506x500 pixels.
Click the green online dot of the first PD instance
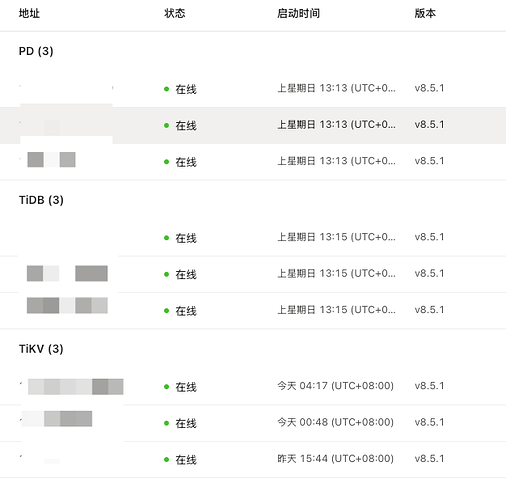[166, 89]
